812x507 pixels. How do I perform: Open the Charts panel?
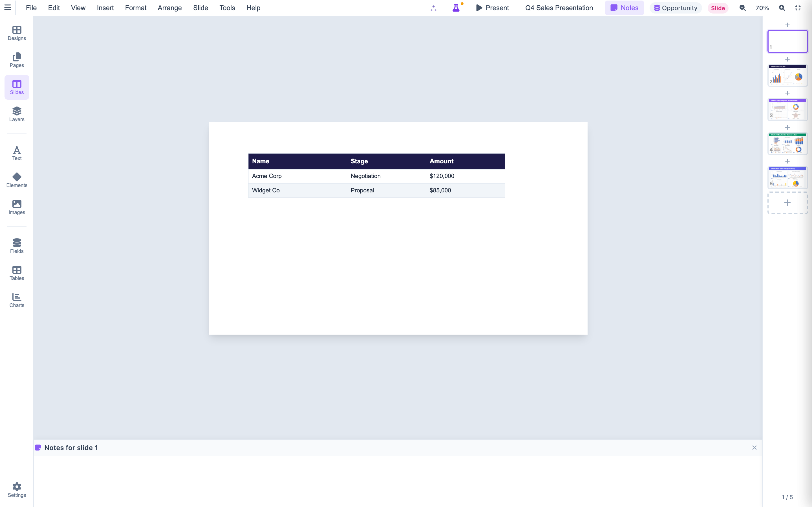(x=16, y=299)
